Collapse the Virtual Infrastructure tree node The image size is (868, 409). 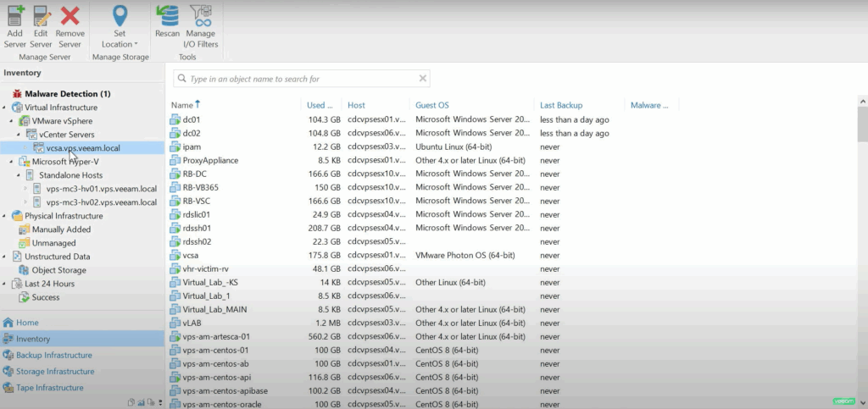[4, 108]
